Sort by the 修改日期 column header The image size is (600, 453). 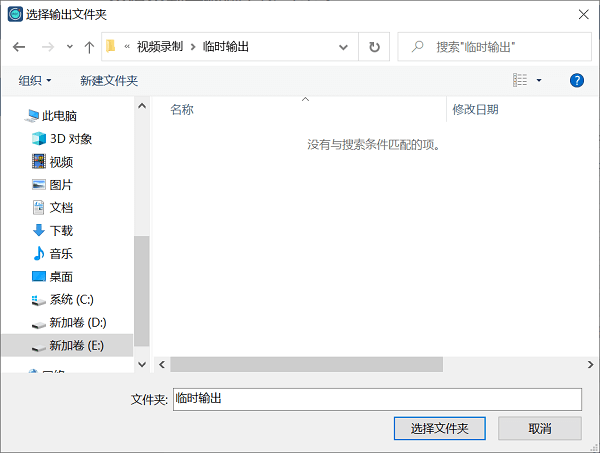[x=476, y=110]
